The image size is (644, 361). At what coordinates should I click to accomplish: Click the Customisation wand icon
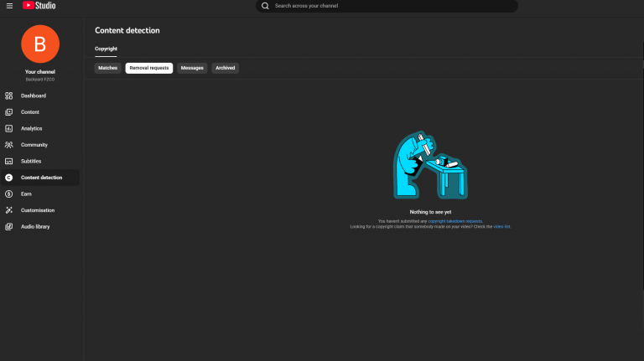(8, 210)
